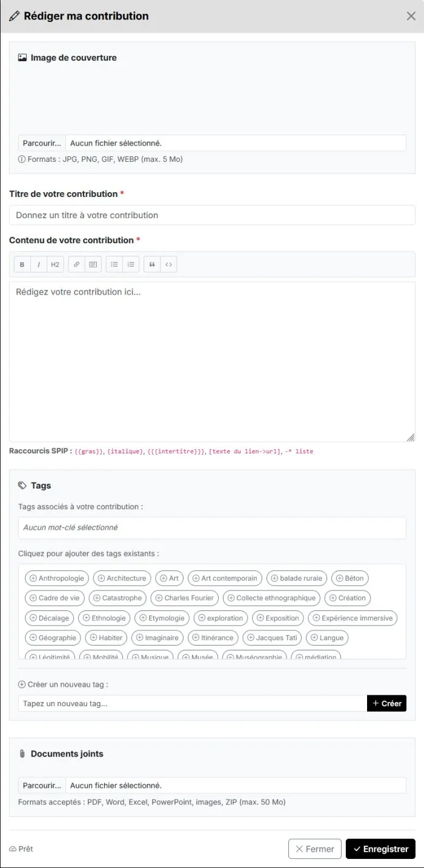Click the Créer button for a new tag

(x=386, y=703)
